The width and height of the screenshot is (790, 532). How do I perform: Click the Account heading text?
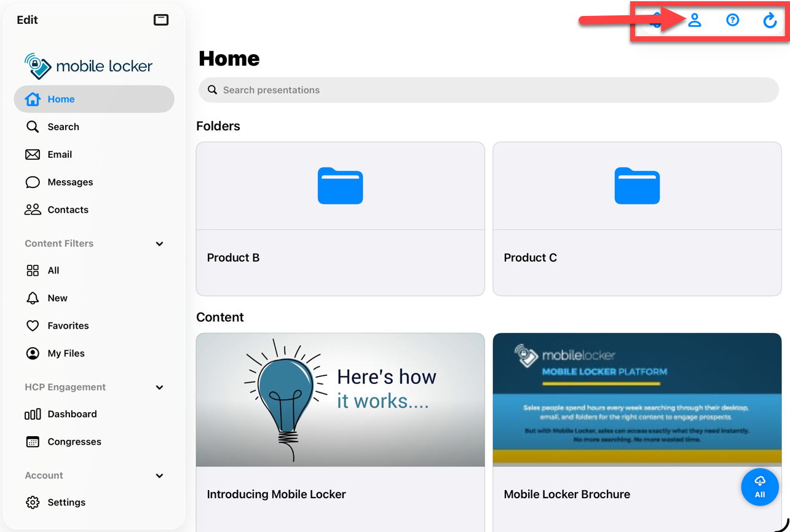tap(44, 476)
